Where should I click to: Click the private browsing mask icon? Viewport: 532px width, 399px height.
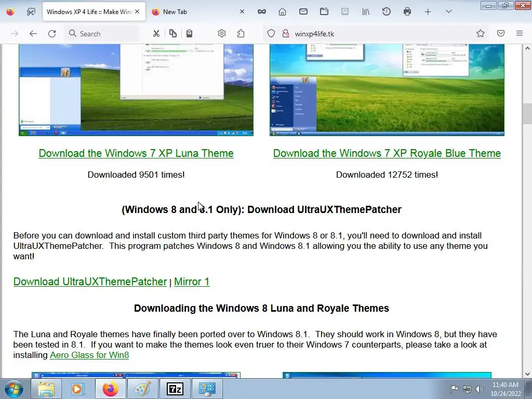tap(262, 12)
